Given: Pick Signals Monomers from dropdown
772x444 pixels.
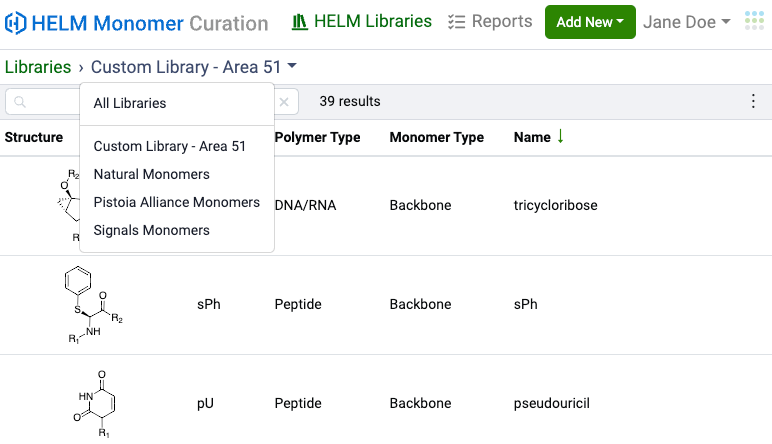Looking at the screenshot, I should [x=152, y=230].
